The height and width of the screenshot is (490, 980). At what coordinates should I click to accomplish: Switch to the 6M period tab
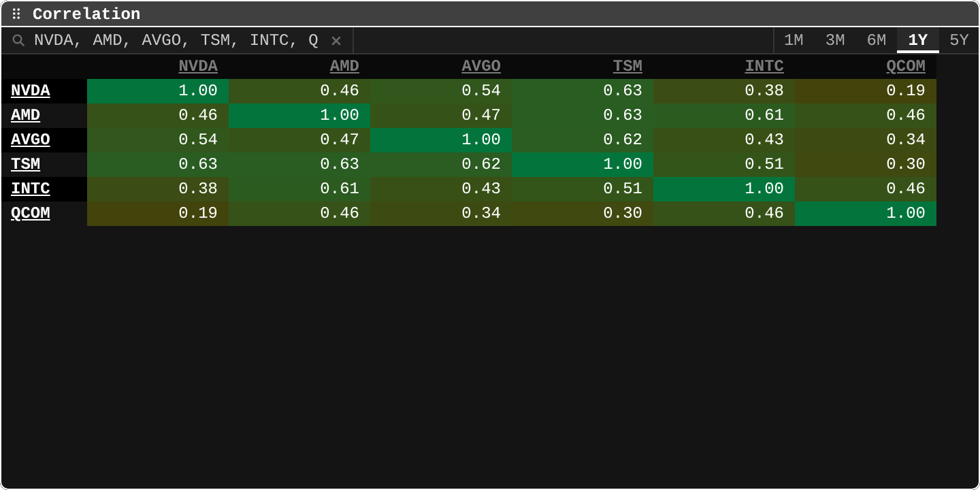877,40
